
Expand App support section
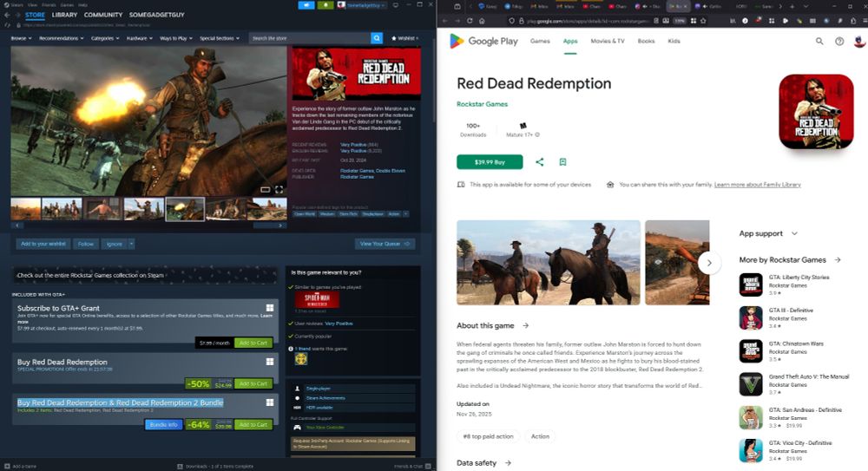click(768, 233)
